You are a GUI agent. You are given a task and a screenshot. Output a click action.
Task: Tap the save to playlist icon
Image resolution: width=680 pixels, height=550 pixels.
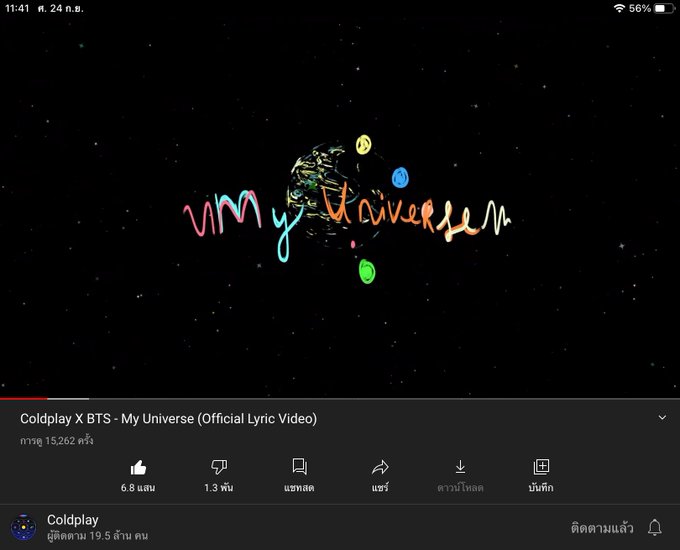tap(541, 467)
